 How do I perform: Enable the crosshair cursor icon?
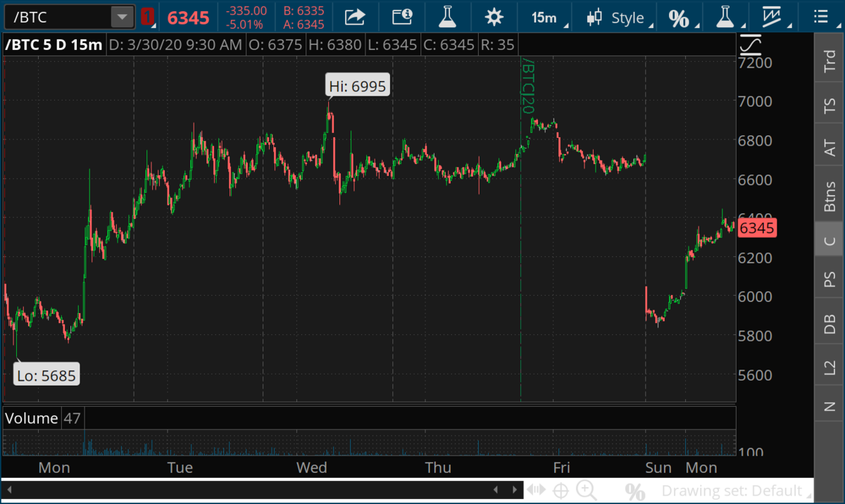(561, 491)
